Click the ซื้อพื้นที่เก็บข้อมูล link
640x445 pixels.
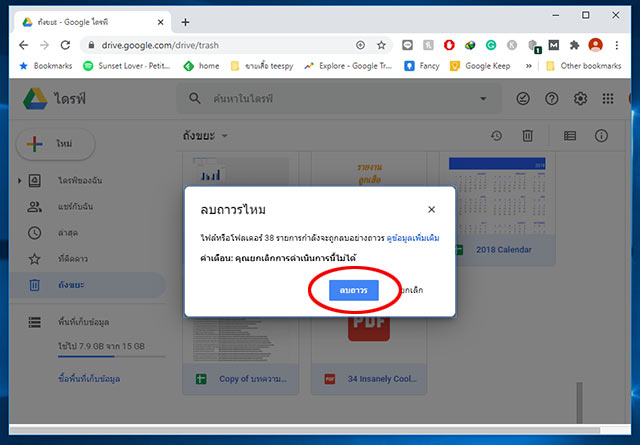pyautogui.click(x=89, y=379)
